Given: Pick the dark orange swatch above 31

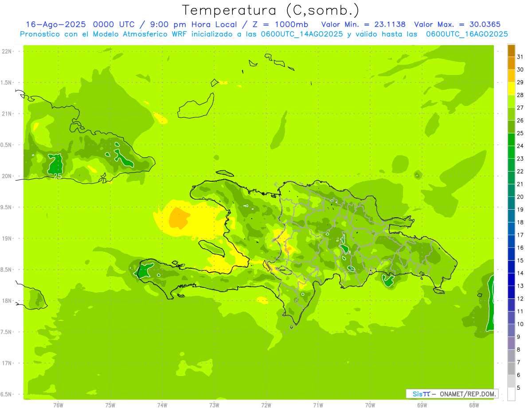Looking at the screenshot, I should click(511, 51).
